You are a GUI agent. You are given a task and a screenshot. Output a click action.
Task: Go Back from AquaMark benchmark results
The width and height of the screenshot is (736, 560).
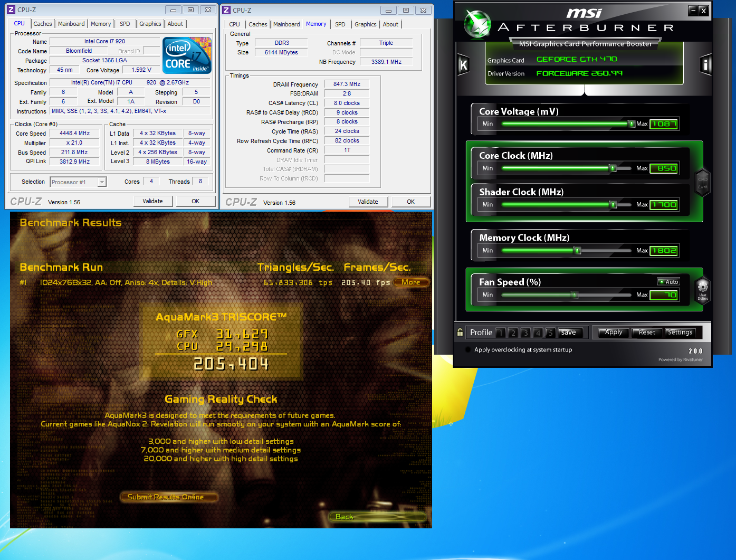coord(377,517)
